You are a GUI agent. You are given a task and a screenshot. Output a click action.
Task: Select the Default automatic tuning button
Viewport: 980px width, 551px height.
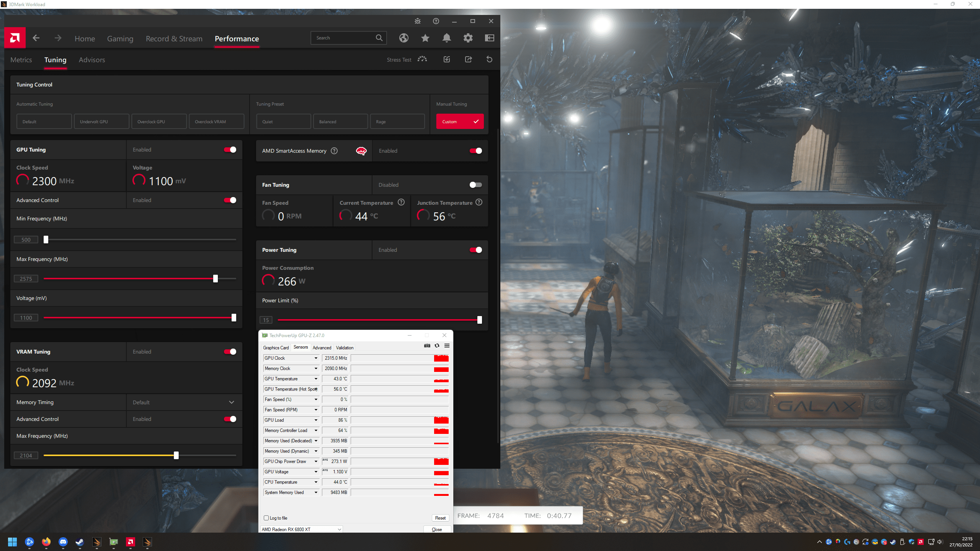44,122
